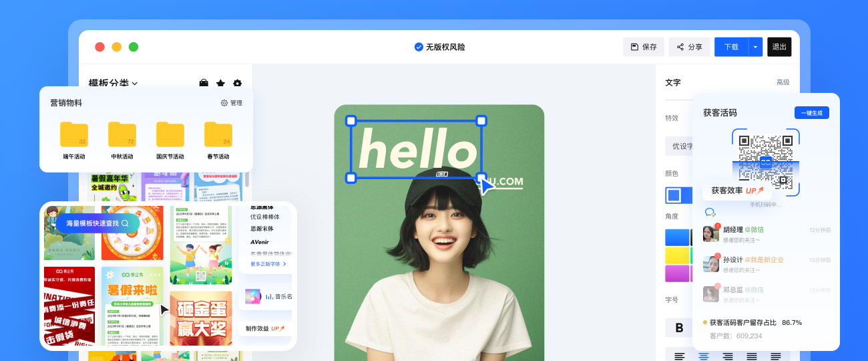Click the 海量模板快速查找 search pill
Viewport: 868px width, 361px height.
click(97, 223)
